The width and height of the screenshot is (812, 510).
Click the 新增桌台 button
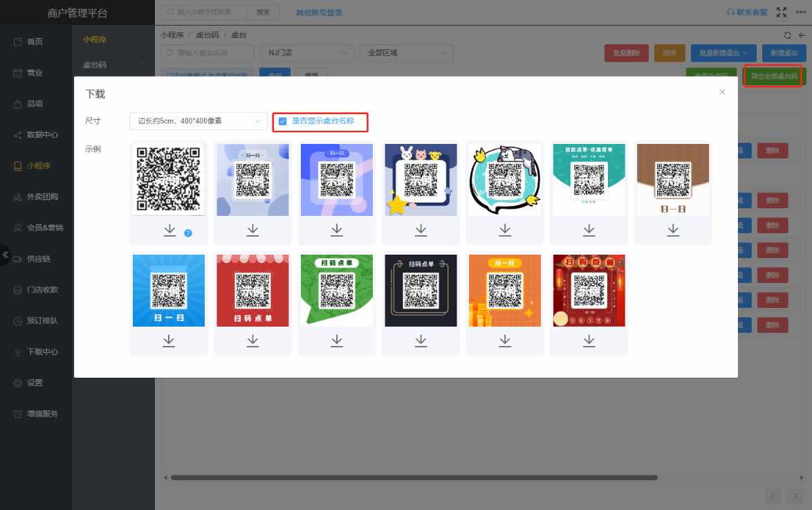pyautogui.click(x=784, y=53)
